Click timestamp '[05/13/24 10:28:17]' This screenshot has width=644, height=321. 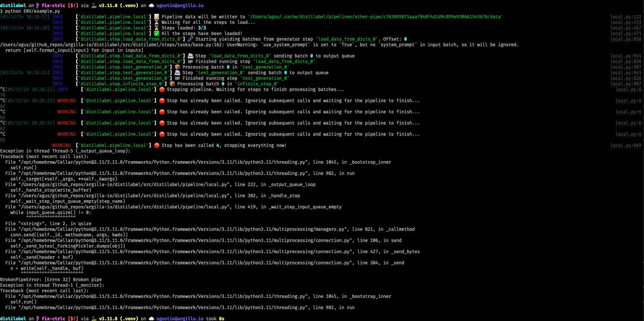[25, 17]
